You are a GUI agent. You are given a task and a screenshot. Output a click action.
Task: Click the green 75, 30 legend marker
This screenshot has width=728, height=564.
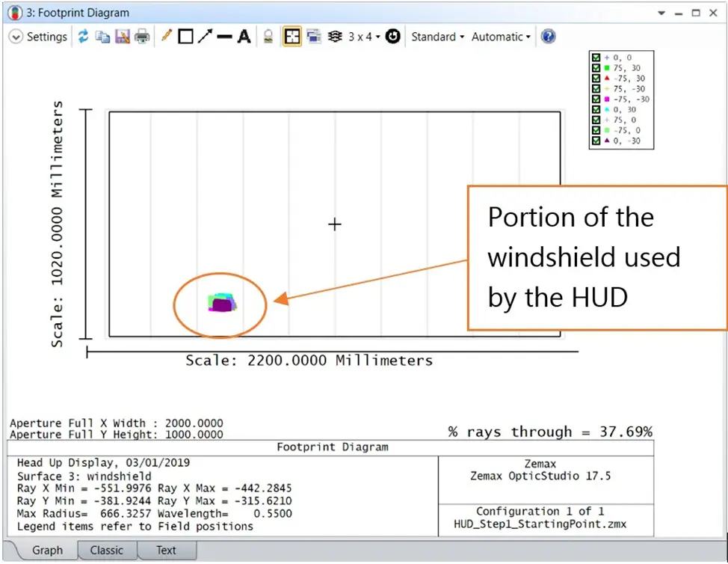click(x=606, y=68)
